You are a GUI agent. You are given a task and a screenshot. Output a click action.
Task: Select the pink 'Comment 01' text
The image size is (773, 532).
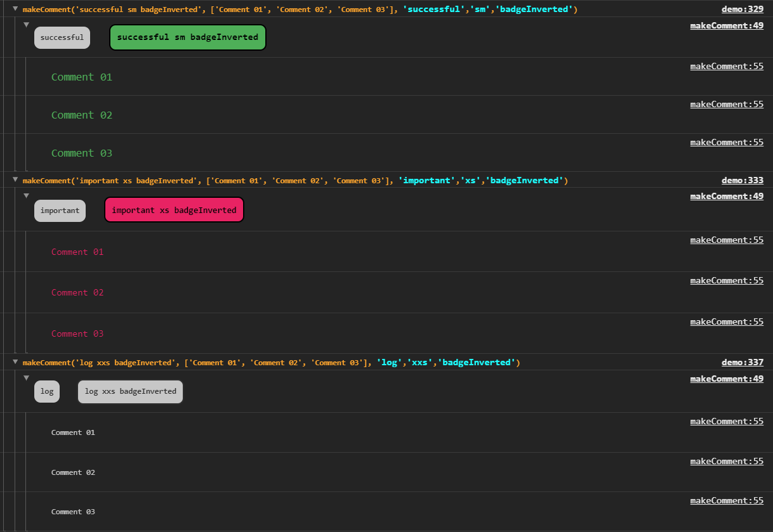(x=77, y=252)
